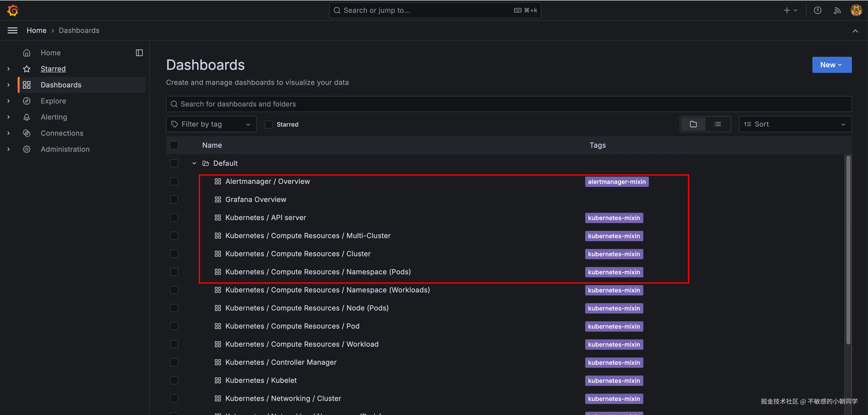Open the Sort dropdown
868x415 pixels.
tap(795, 124)
